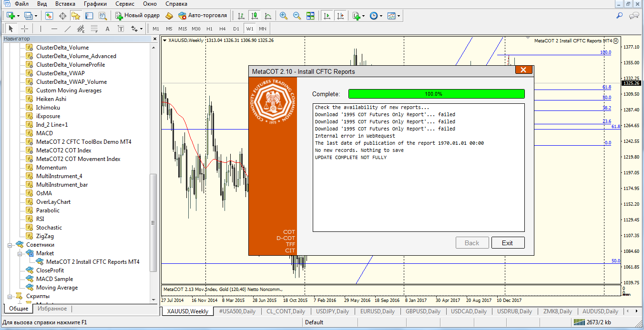Open the new chart icon
Image resolution: width=644 pixels, height=330 pixels.
(11, 15)
